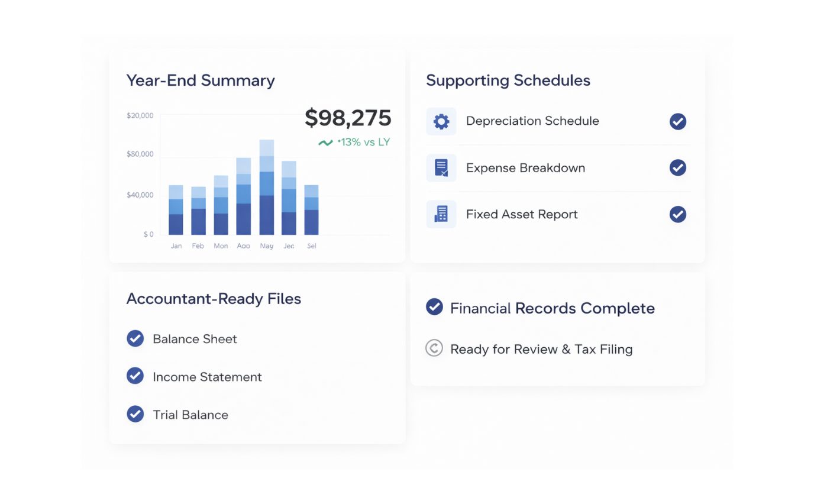Click the Supporting Schedules heading
This screenshot has height=504, width=814.
[x=508, y=80]
